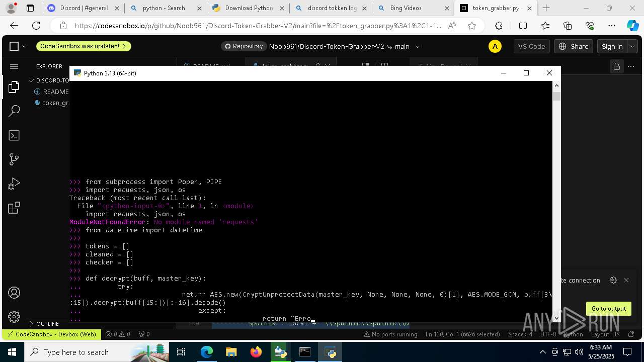The height and width of the screenshot is (362, 644).
Task: Select token_gr file in explorer tree
Action: pos(52,103)
